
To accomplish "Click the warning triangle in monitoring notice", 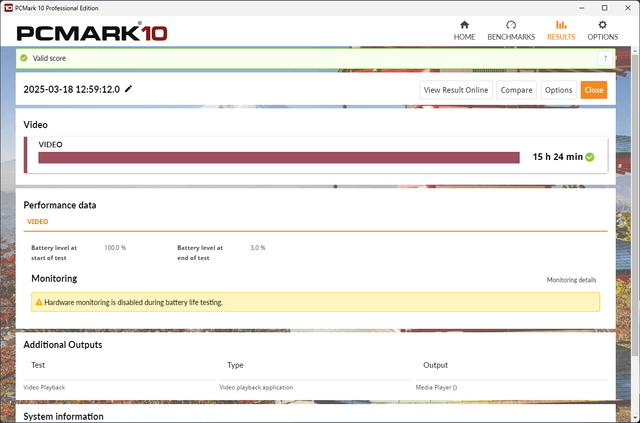I will pos(39,302).
